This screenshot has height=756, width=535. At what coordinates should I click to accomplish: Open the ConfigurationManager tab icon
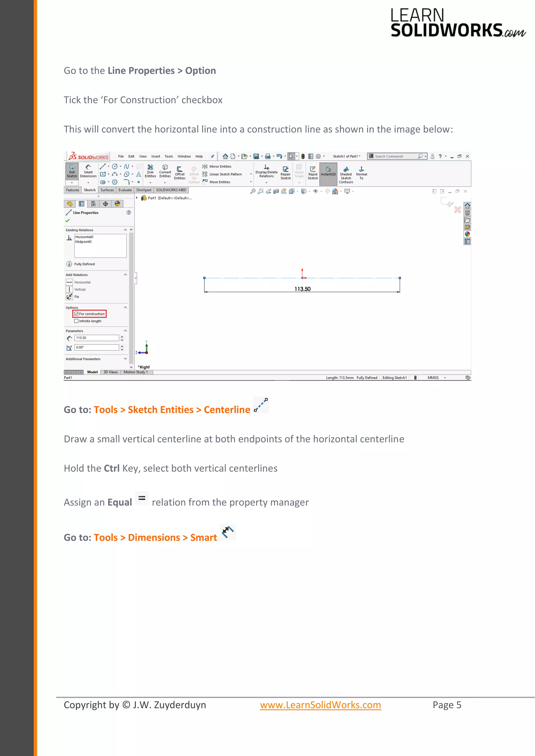93,204
